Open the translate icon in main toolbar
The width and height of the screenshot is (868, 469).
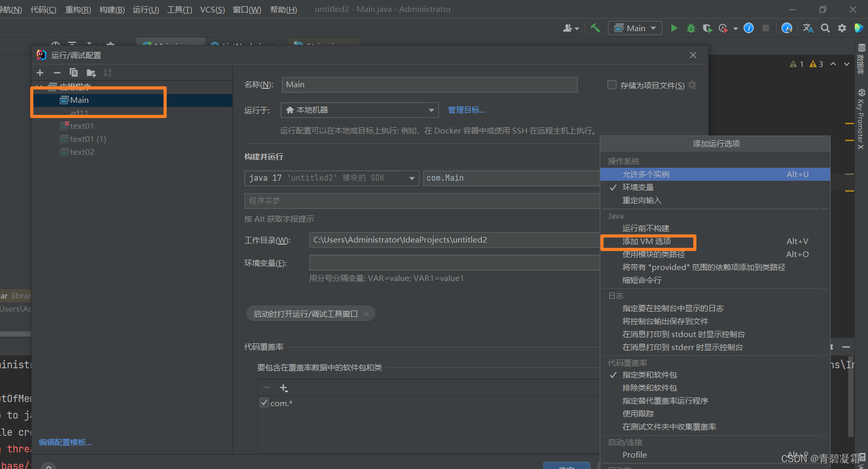(808, 28)
